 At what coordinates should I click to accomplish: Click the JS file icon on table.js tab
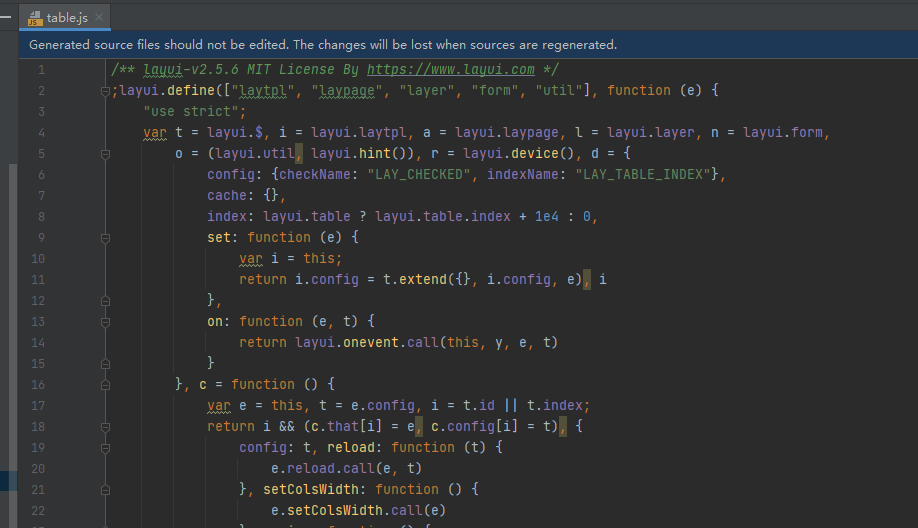(35, 18)
